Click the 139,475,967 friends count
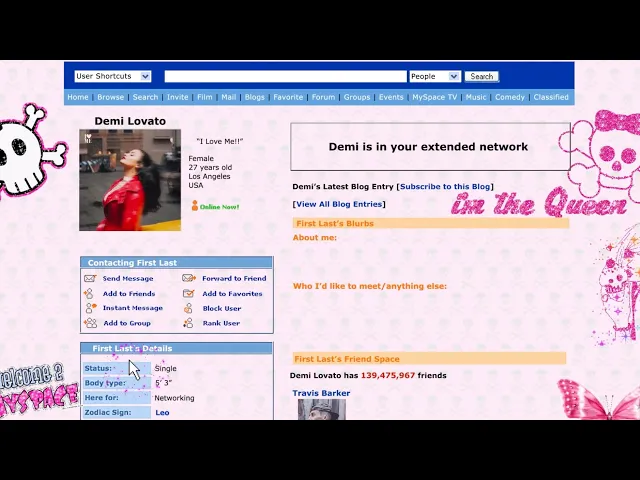Screen dimensions: 640x480 coord(388,375)
